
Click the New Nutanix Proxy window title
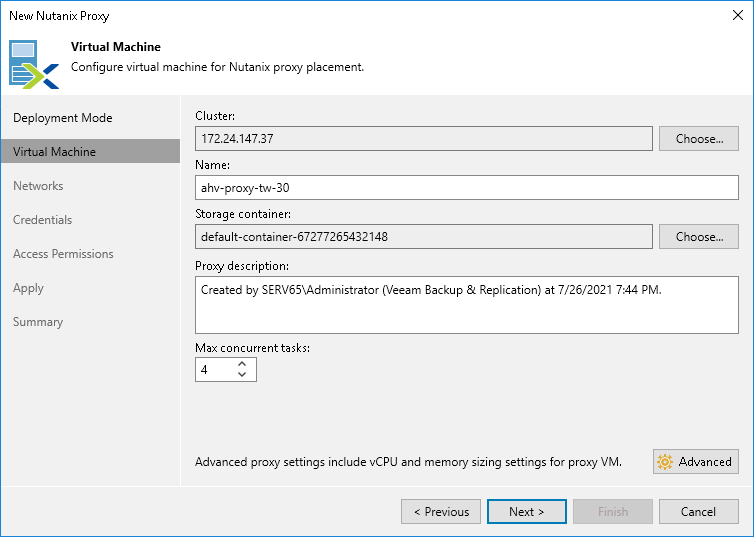tap(59, 16)
